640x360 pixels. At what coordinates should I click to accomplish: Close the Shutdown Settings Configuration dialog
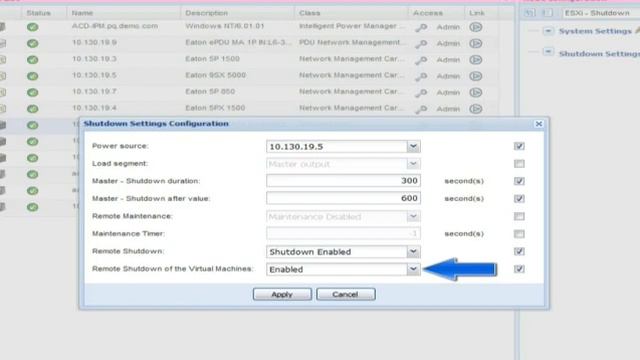[x=539, y=124]
